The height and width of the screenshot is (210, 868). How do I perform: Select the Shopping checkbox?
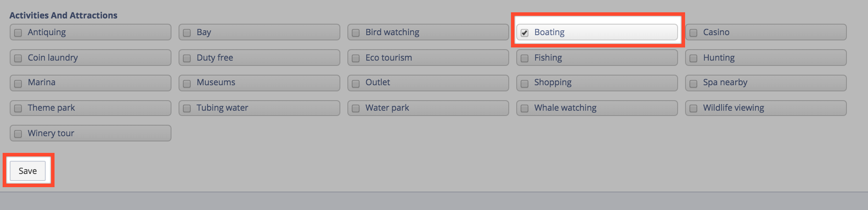click(x=524, y=83)
